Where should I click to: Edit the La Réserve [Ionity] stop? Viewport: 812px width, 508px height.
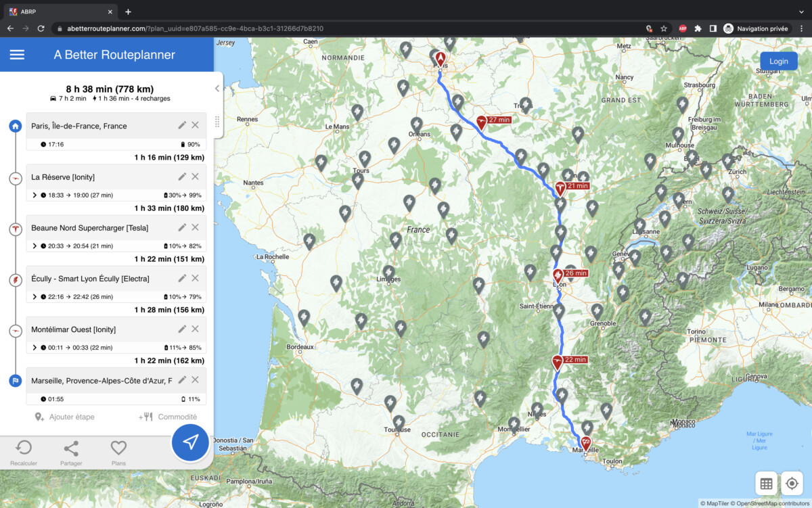[182, 177]
